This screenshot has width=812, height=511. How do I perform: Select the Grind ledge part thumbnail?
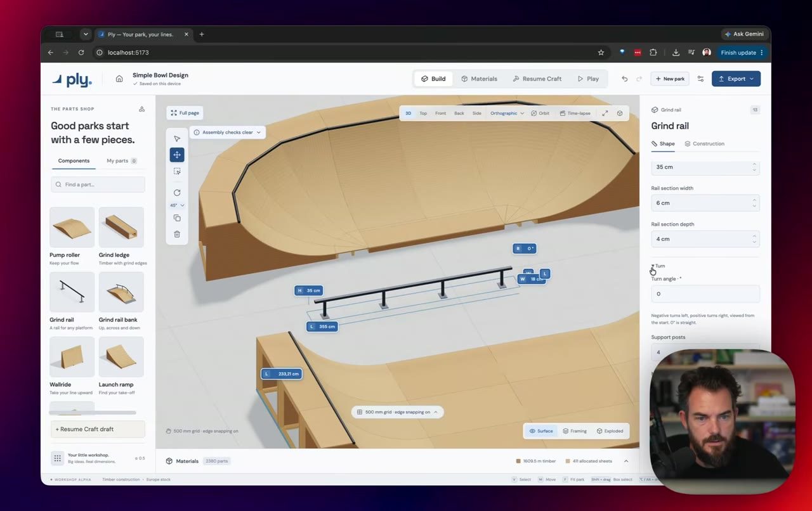click(x=121, y=227)
